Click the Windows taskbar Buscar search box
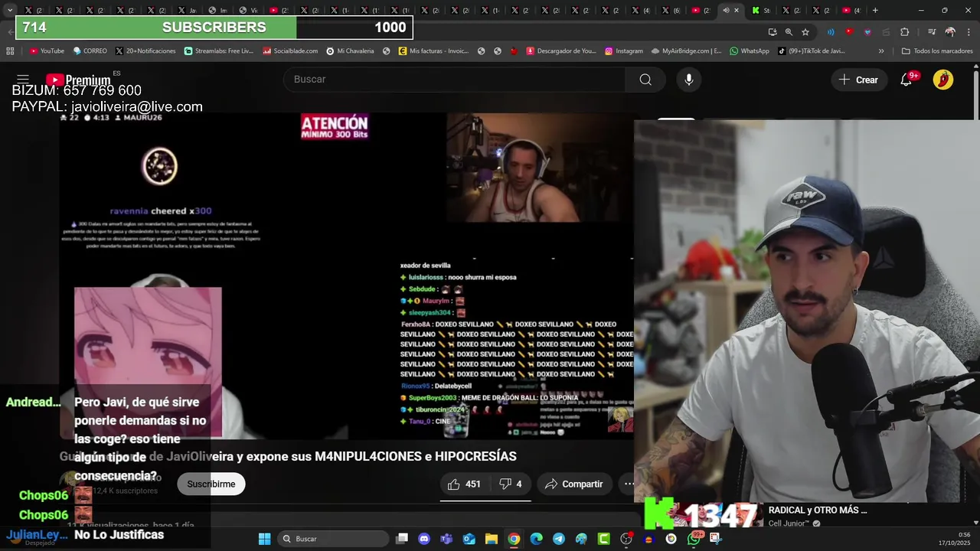This screenshot has width=980, height=551. coord(332,539)
